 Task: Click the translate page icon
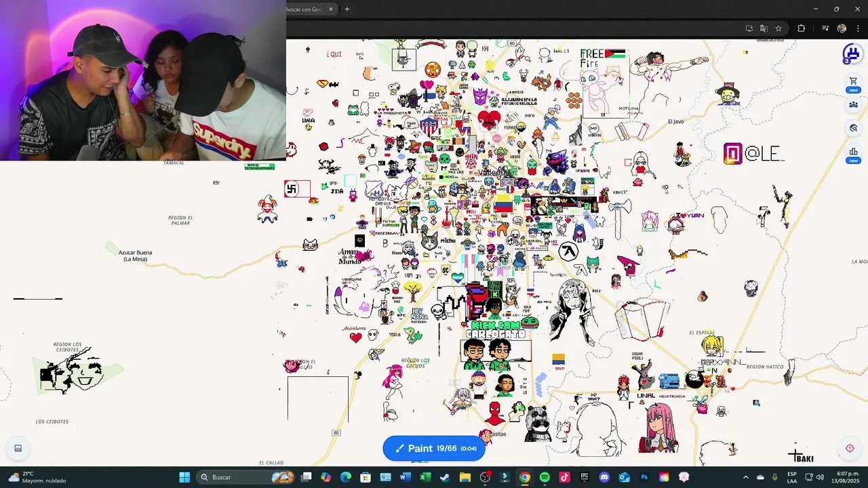764,28
